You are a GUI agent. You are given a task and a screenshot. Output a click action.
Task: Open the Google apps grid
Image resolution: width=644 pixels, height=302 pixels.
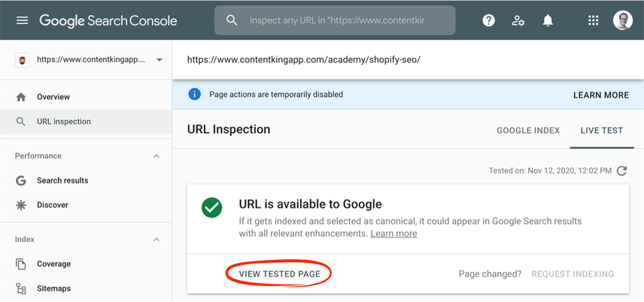point(594,20)
